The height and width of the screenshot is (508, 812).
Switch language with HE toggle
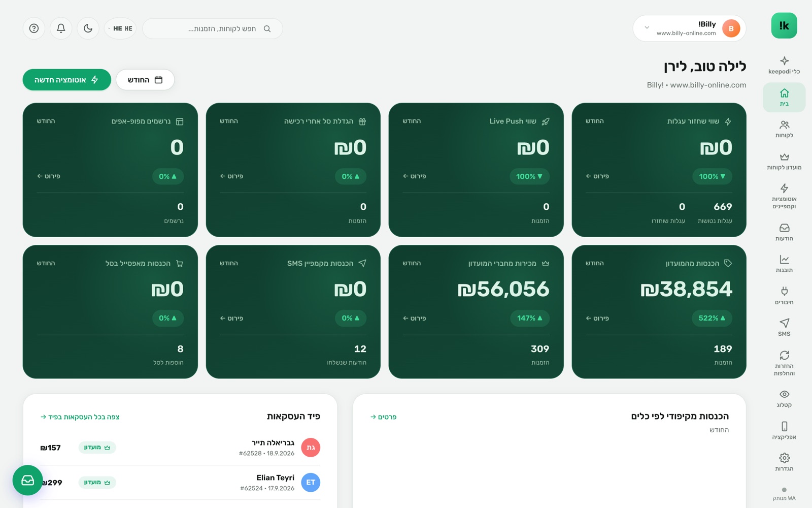pyautogui.click(x=120, y=28)
